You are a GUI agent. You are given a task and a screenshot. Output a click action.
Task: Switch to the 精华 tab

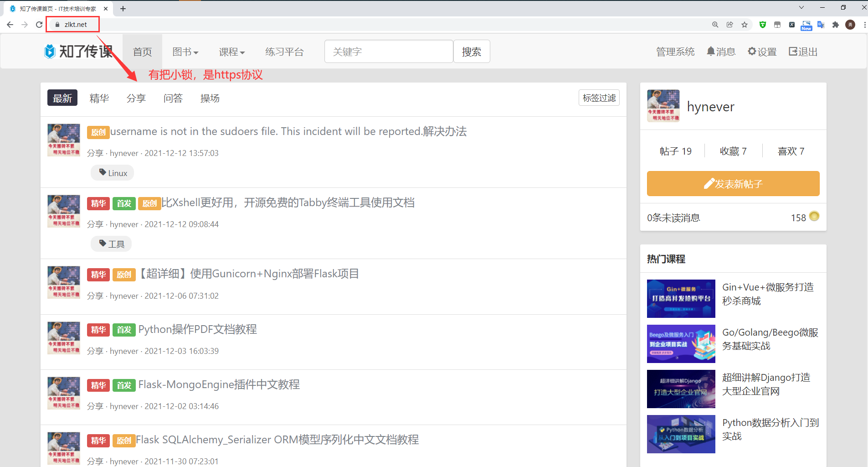pos(99,98)
